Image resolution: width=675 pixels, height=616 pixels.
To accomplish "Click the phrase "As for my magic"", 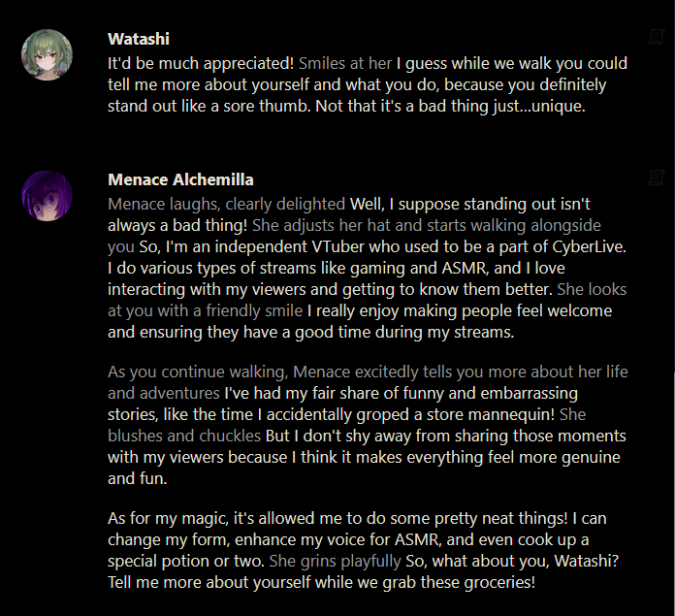I will [168, 519].
